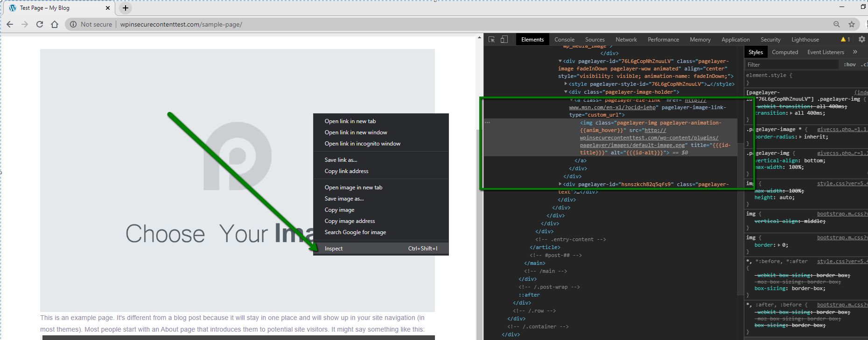Bookmark this page with the star icon
Screen dimensions: 868x340
point(852,24)
